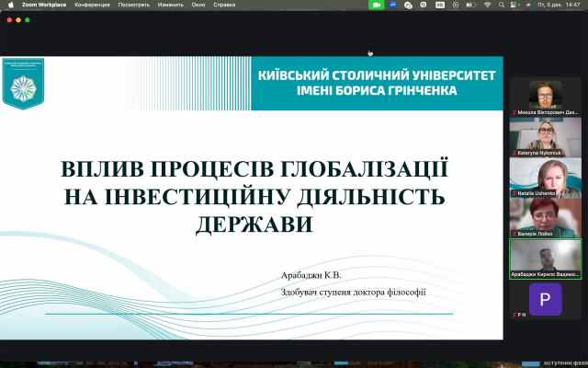Click the purple P avatar participant tile

pyautogui.click(x=545, y=299)
